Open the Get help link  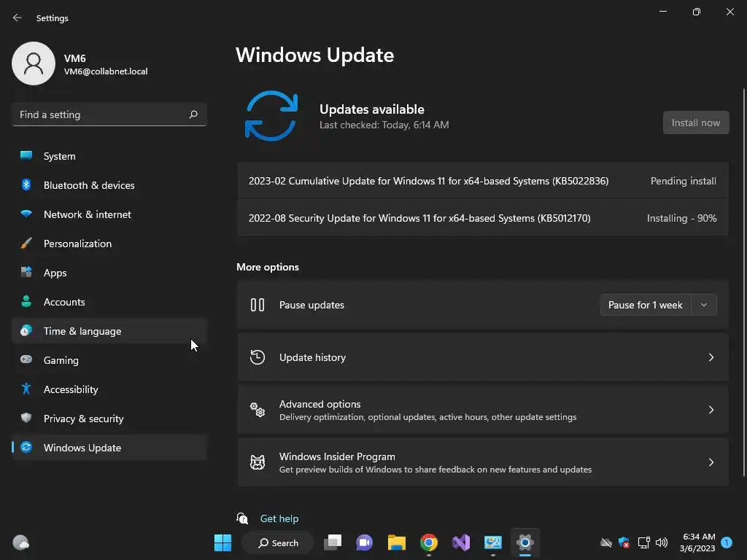[279, 518]
